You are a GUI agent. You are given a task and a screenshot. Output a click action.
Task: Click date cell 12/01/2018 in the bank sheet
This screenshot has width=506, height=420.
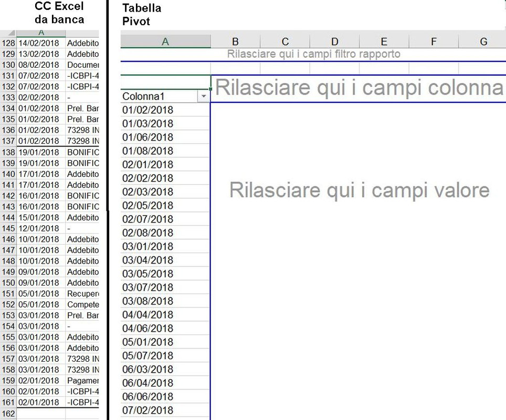(41, 228)
